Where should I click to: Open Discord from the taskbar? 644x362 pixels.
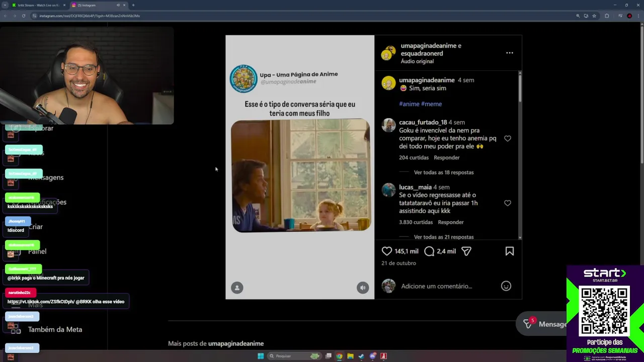[372, 356]
